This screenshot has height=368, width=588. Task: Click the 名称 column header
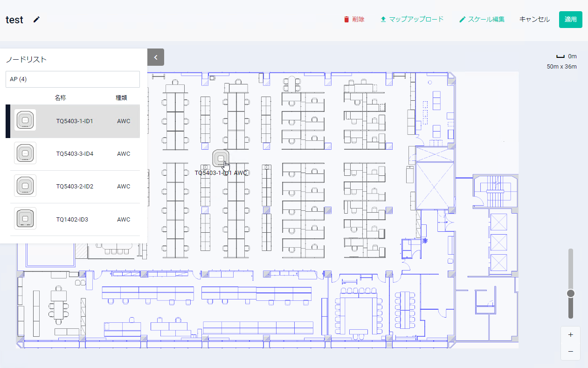pos(60,98)
